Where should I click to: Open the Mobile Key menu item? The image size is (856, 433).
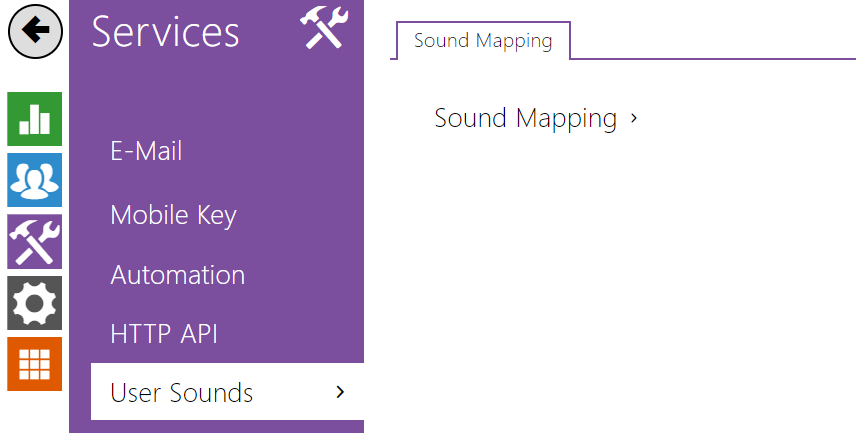(x=173, y=214)
